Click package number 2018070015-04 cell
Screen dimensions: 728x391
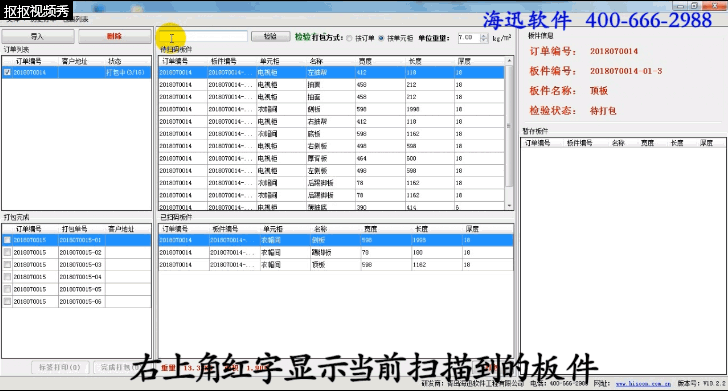click(x=81, y=277)
